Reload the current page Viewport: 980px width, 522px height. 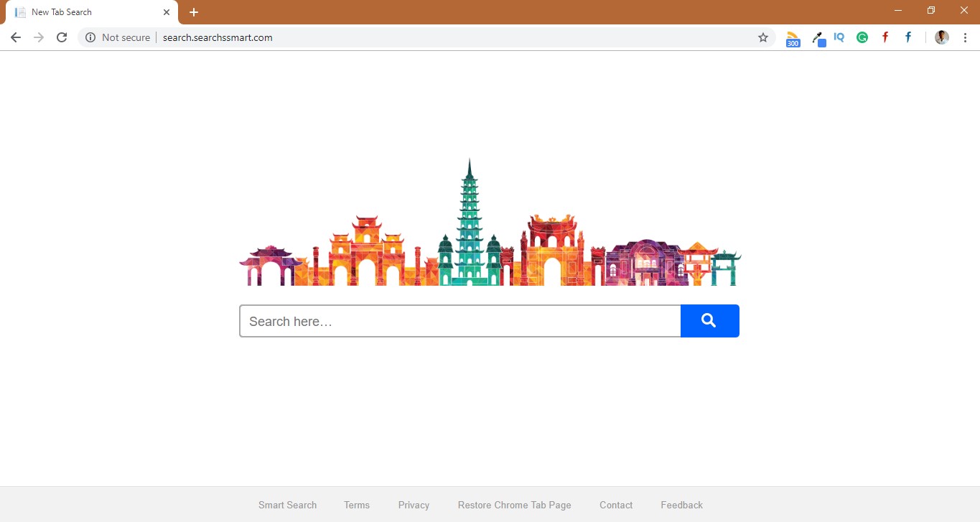62,37
